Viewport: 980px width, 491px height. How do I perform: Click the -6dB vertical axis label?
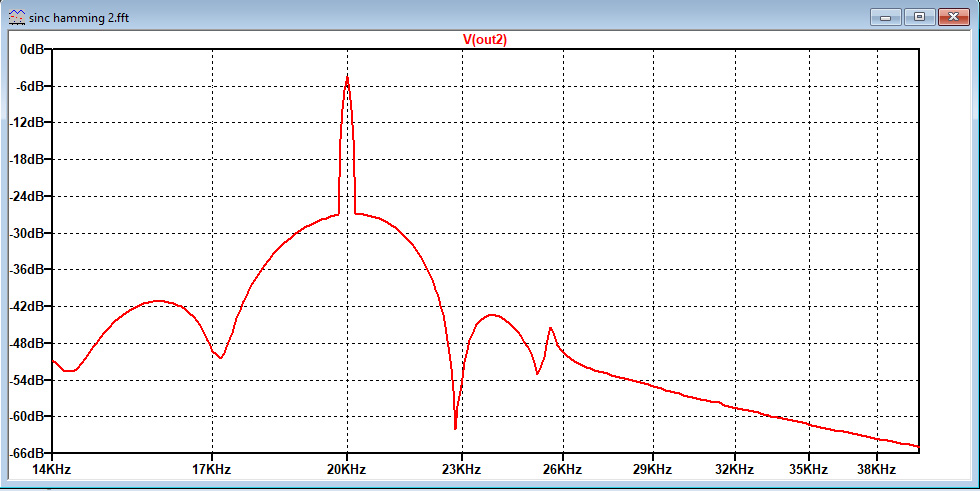29,86
